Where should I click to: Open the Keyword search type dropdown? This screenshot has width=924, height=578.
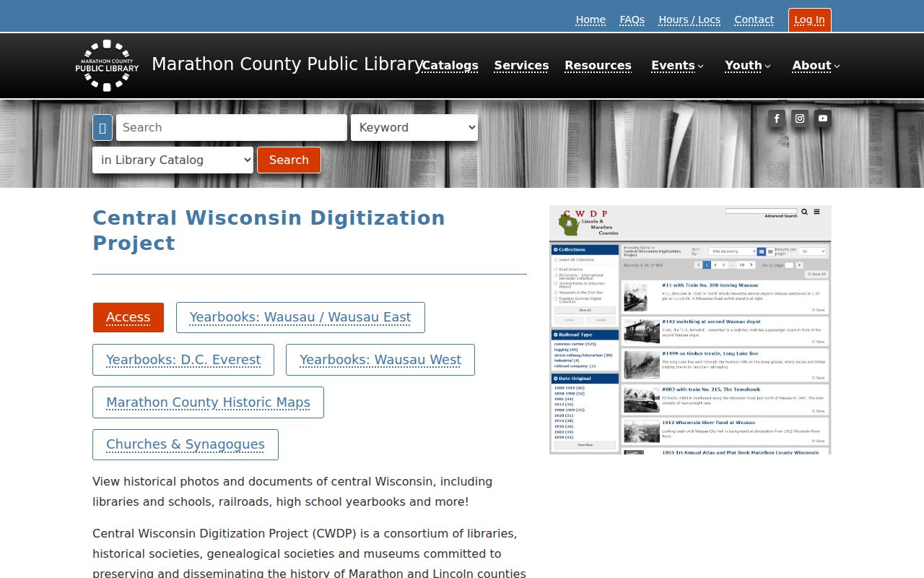click(414, 128)
